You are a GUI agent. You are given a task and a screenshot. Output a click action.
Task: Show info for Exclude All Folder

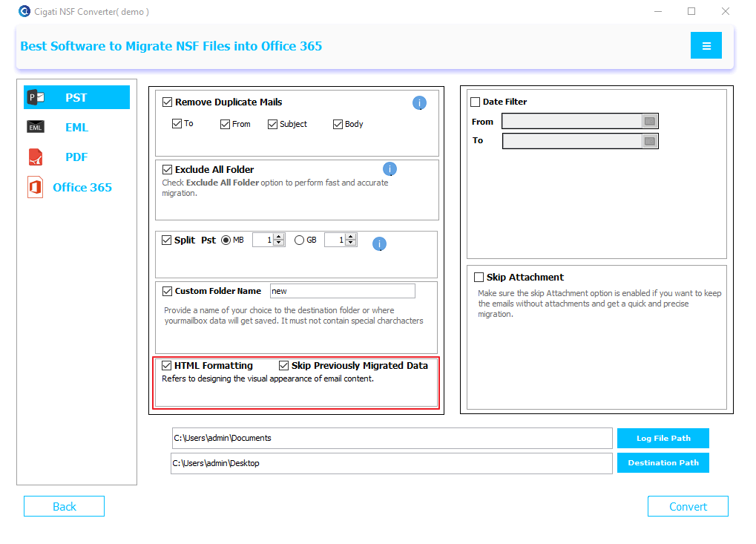click(x=389, y=169)
